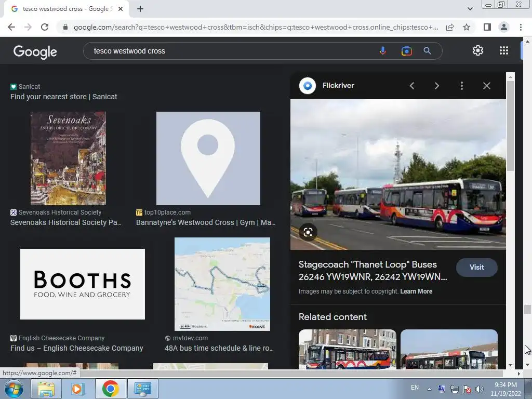The image size is (532, 399).
Task: Open first related content bus image
Action: [348, 349]
